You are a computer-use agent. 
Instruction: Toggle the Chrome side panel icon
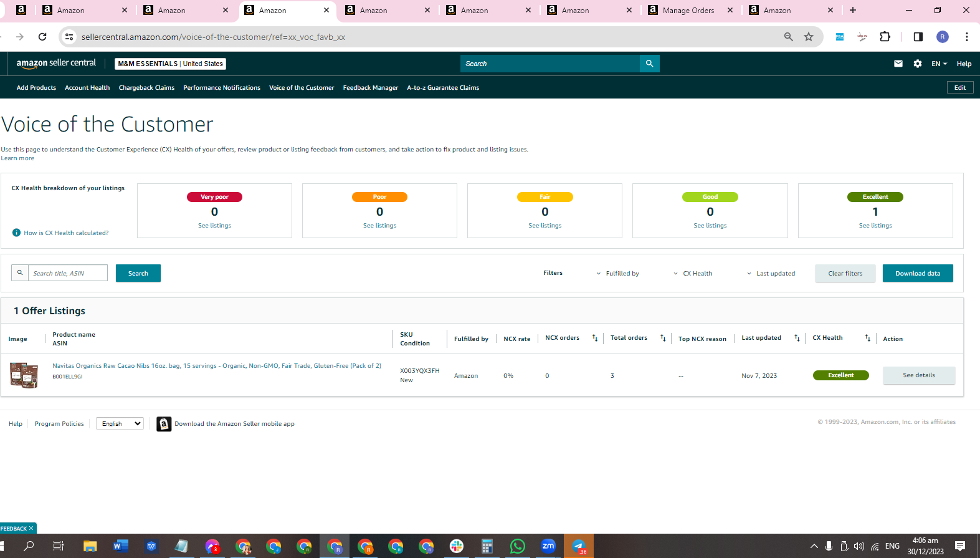pyautogui.click(x=918, y=37)
